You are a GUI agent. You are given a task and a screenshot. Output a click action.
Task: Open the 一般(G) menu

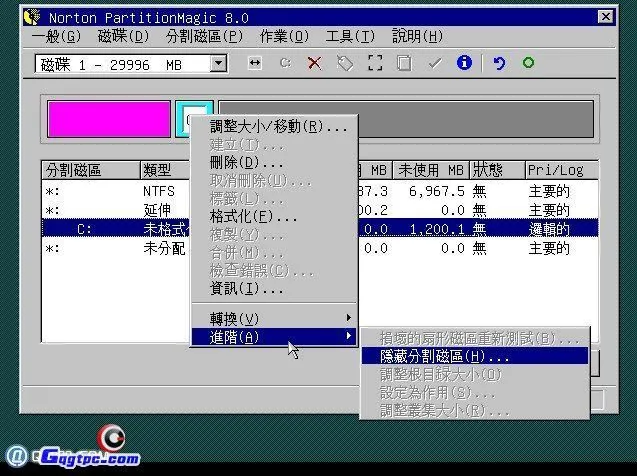[56, 37]
